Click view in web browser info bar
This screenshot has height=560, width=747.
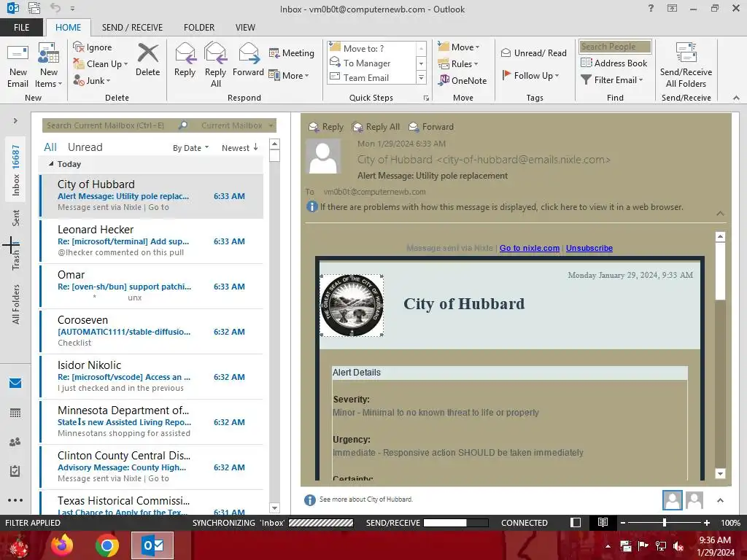pos(495,207)
